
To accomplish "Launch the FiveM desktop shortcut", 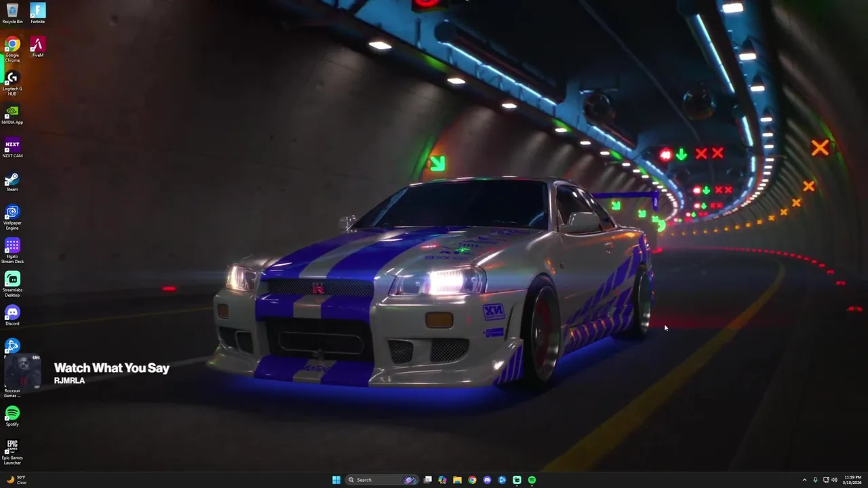I will coord(38,47).
